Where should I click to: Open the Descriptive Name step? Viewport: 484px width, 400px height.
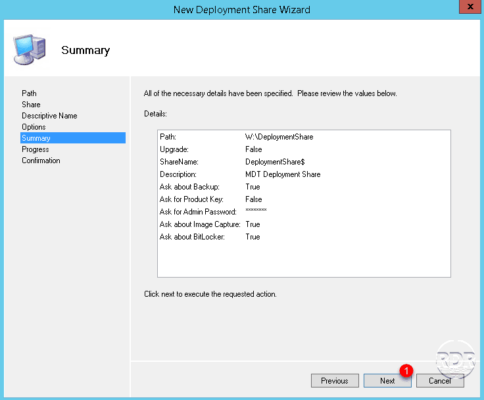49,116
